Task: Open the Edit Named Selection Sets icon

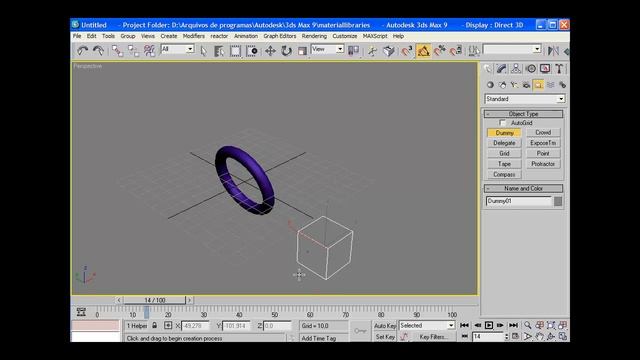Action: 474,51
